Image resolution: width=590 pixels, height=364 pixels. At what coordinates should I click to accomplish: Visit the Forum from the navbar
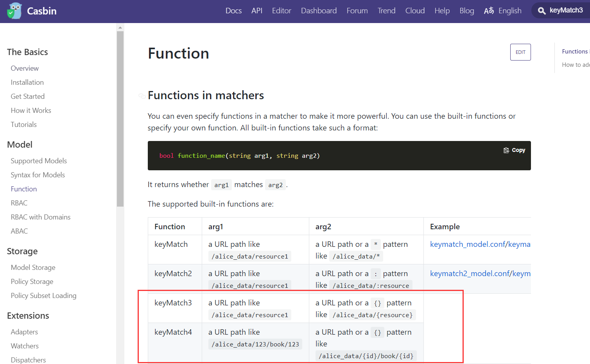point(357,11)
